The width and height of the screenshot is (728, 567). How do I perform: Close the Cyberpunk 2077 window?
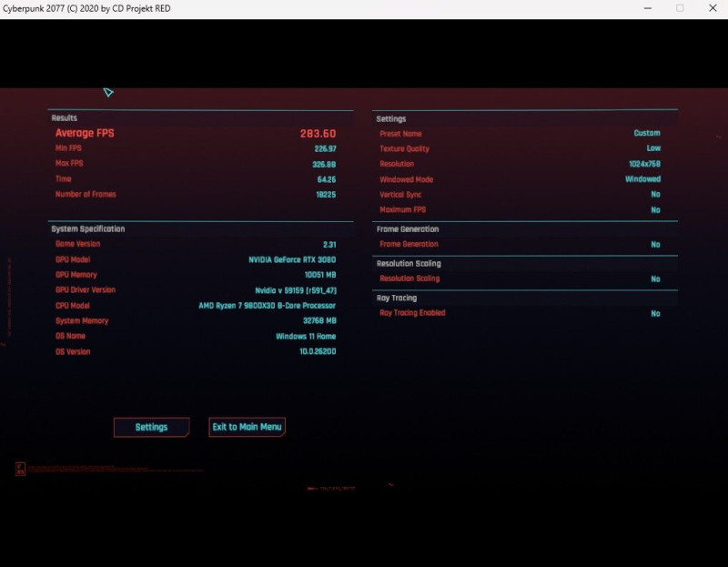point(713,8)
